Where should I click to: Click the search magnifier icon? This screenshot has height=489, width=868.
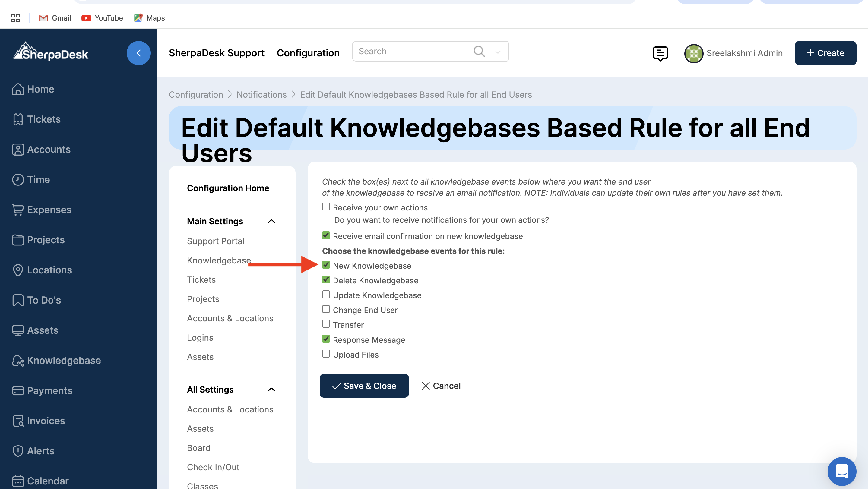479,51
